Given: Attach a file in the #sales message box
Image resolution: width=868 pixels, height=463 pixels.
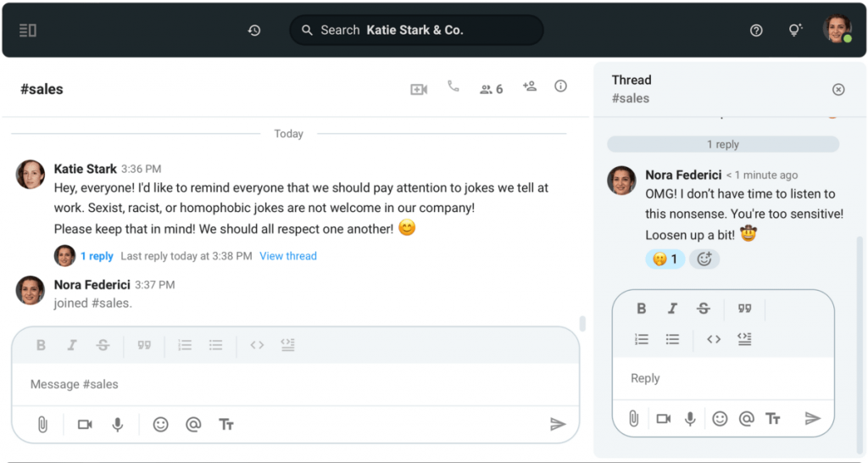Looking at the screenshot, I should point(42,425).
